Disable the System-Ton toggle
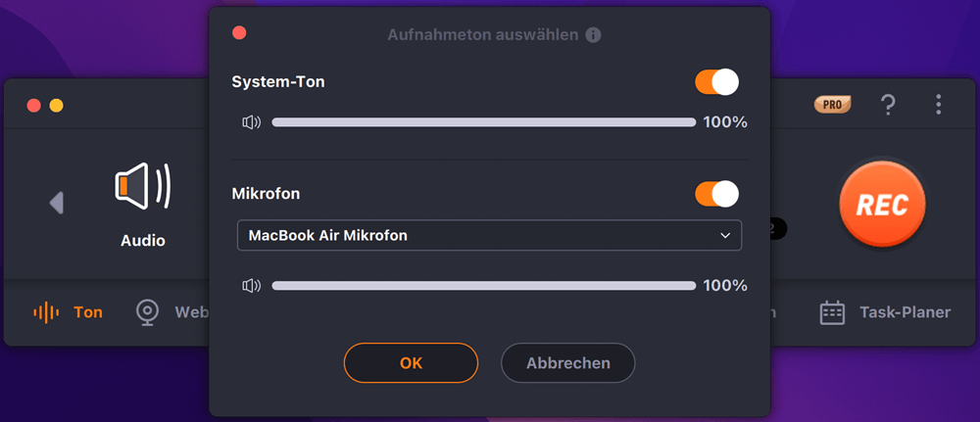Screen dimensions: 980x422 pyautogui.click(x=716, y=82)
